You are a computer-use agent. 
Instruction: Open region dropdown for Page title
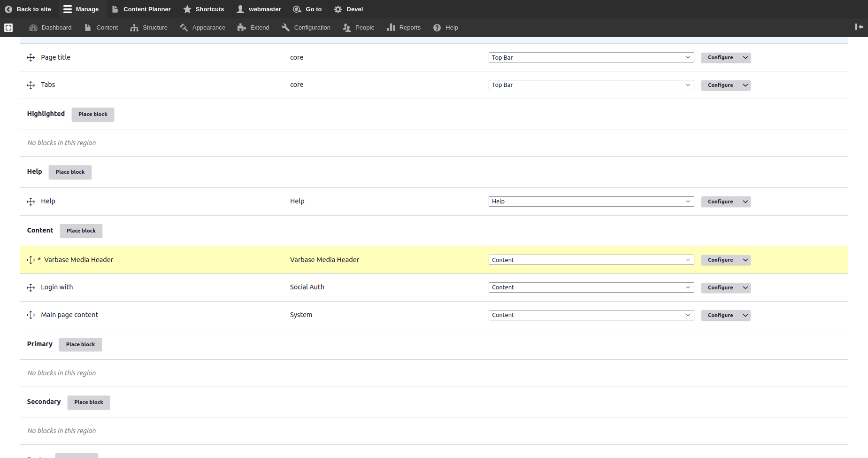pyautogui.click(x=591, y=57)
